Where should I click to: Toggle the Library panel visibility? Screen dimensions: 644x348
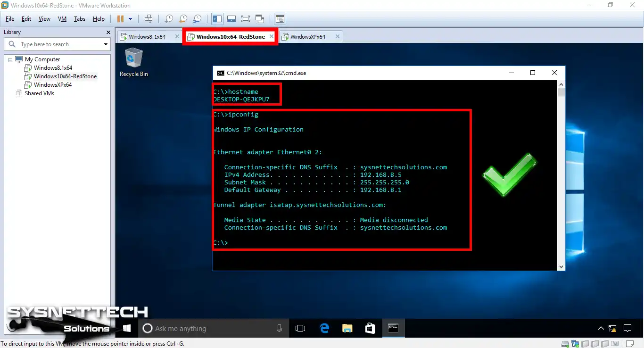tap(217, 19)
